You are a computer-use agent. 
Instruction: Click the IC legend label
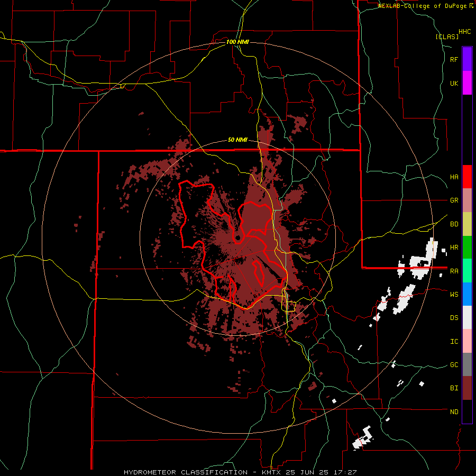click(x=454, y=342)
